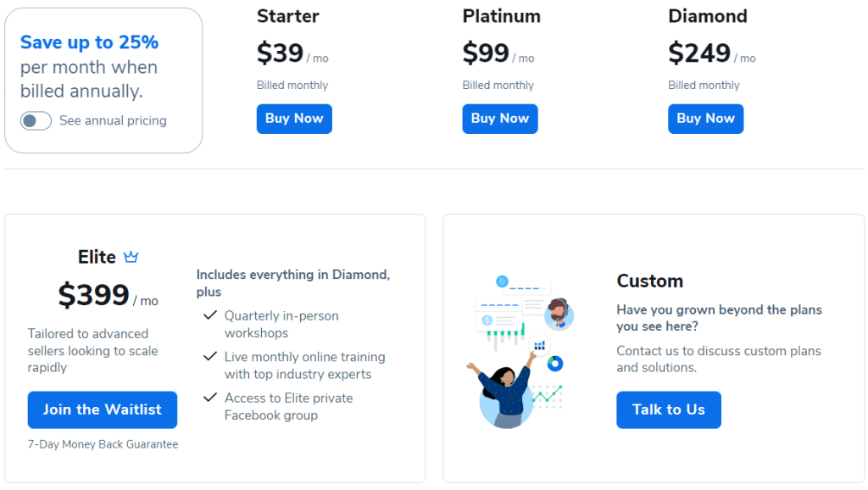Click checkmark beside Access to Elite private group
Image resolution: width=868 pixels, height=490 pixels.
tap(210, 398)
